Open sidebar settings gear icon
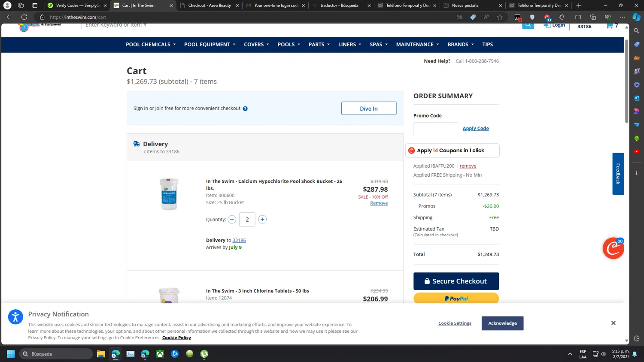Image resolution: width=644 pixels, height=362 pixels. click(x=637, y=338)
